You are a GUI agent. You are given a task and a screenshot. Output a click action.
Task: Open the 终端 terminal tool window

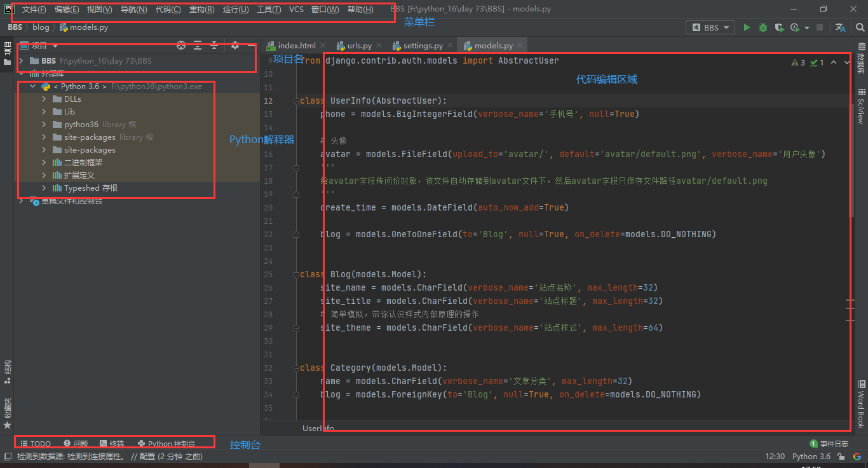[112, 443]
